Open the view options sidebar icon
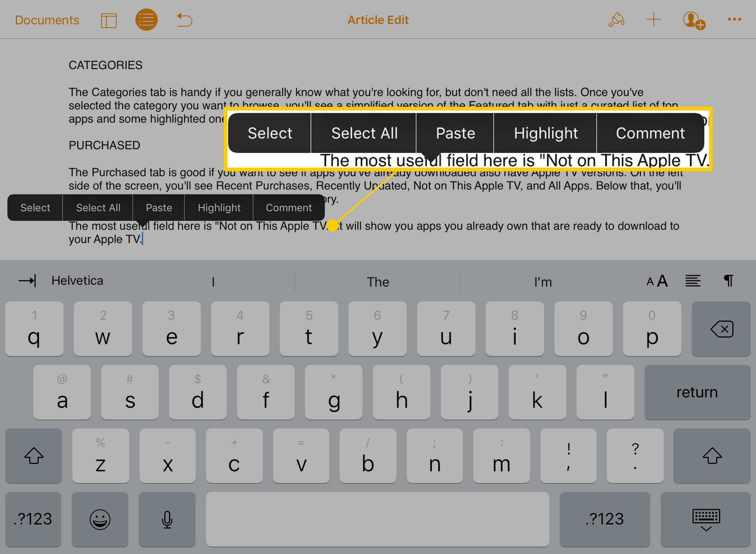This screenshot has width=756, height=554. coord(109,20)
